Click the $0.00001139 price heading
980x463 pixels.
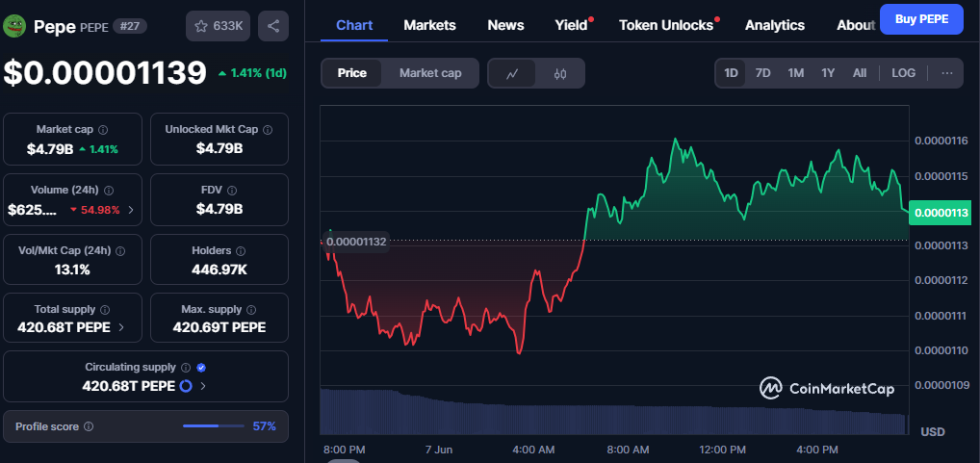coord(105,72)
